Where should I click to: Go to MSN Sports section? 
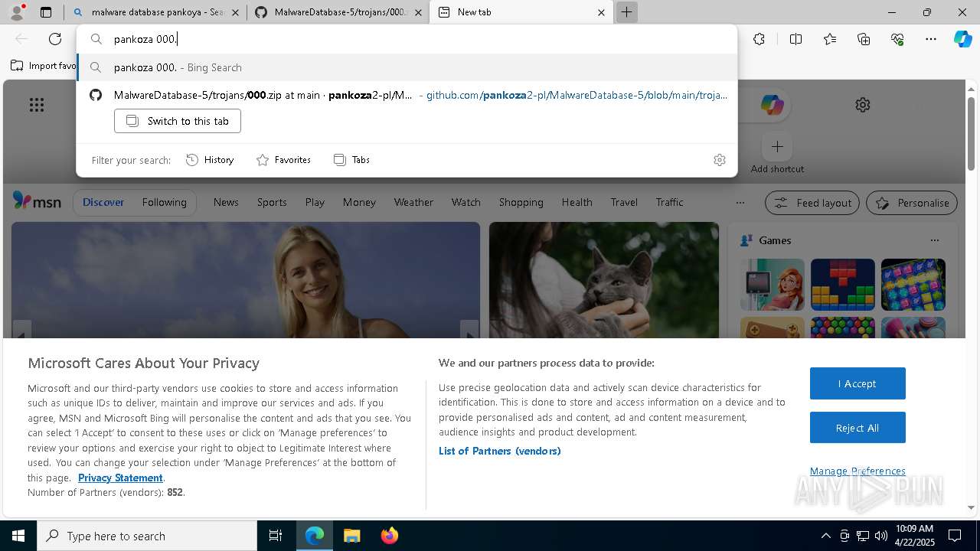(272, 202)
